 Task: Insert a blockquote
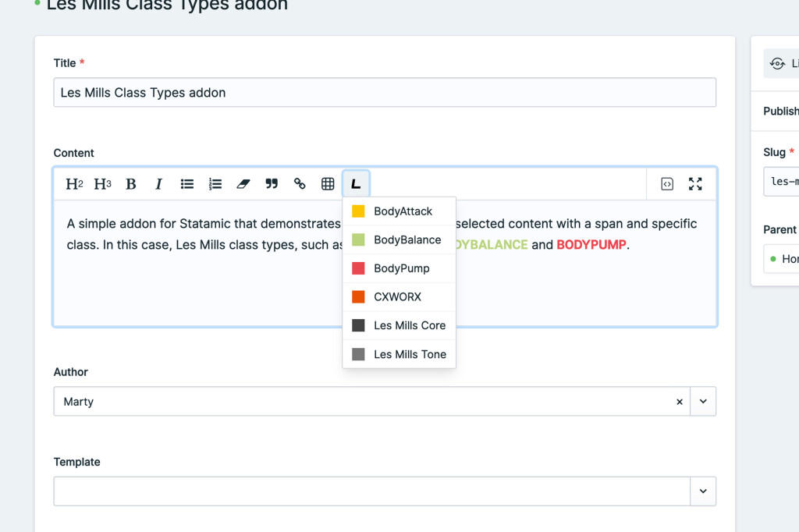pos(272,184)
